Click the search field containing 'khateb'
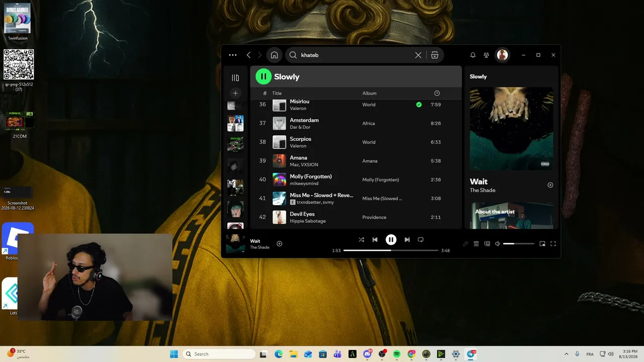The image size is (644, 362). click(356, 55)
